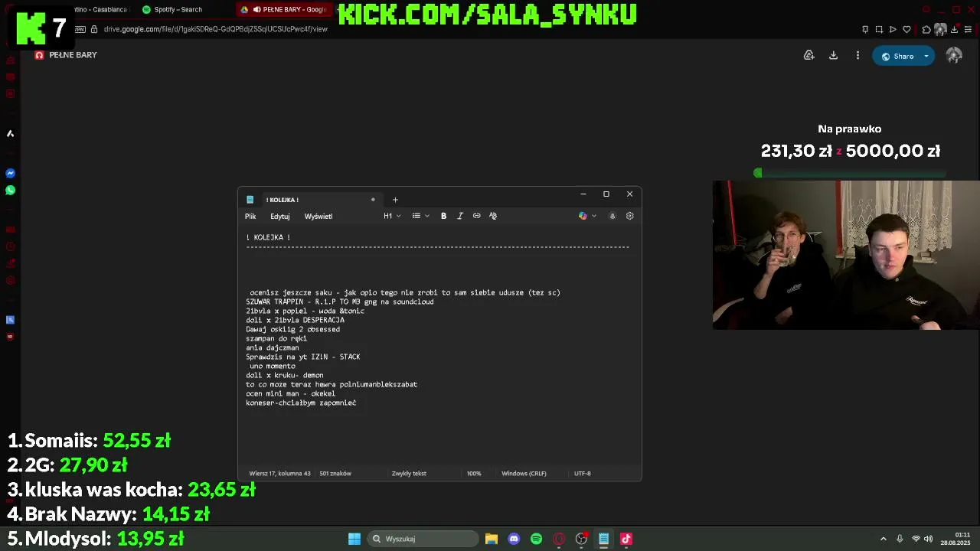The width and height of the screenshot is (980, 551).
Task: Open Google account avatar in Drive
Action: coord(954,55)
